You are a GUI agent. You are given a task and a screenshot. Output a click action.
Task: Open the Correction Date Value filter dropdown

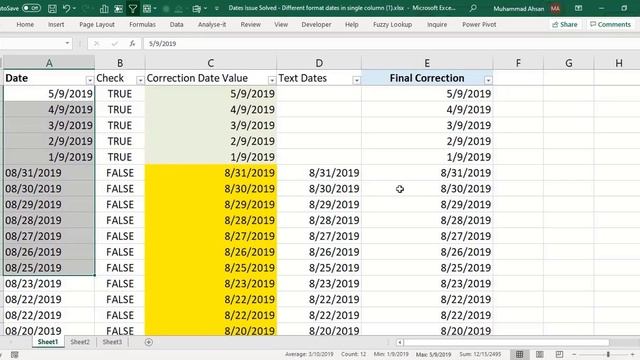[272, 80]
